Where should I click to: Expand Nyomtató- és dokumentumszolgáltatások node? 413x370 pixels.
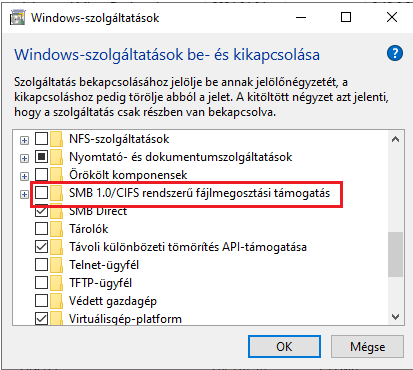tap(24, 158)
